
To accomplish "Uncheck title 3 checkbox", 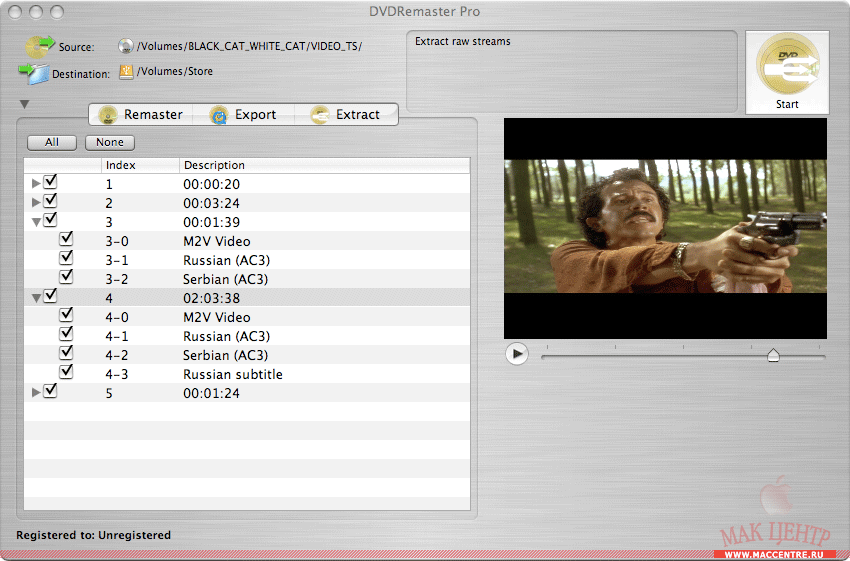I will click(x=50, y=220).
